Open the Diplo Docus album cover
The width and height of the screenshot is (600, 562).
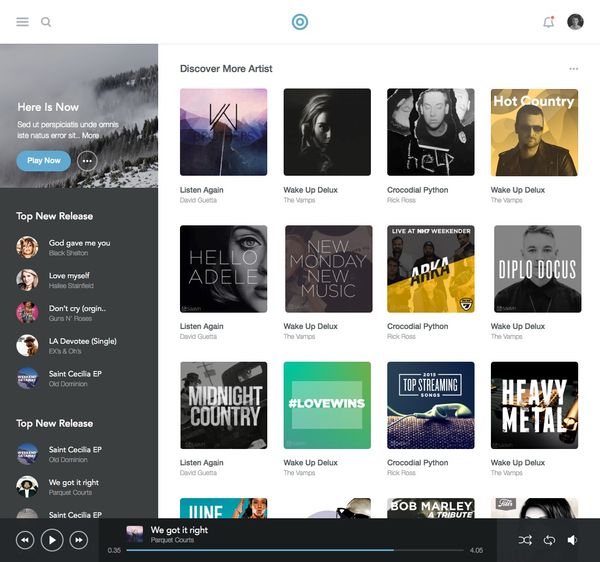tap(538, 269)
